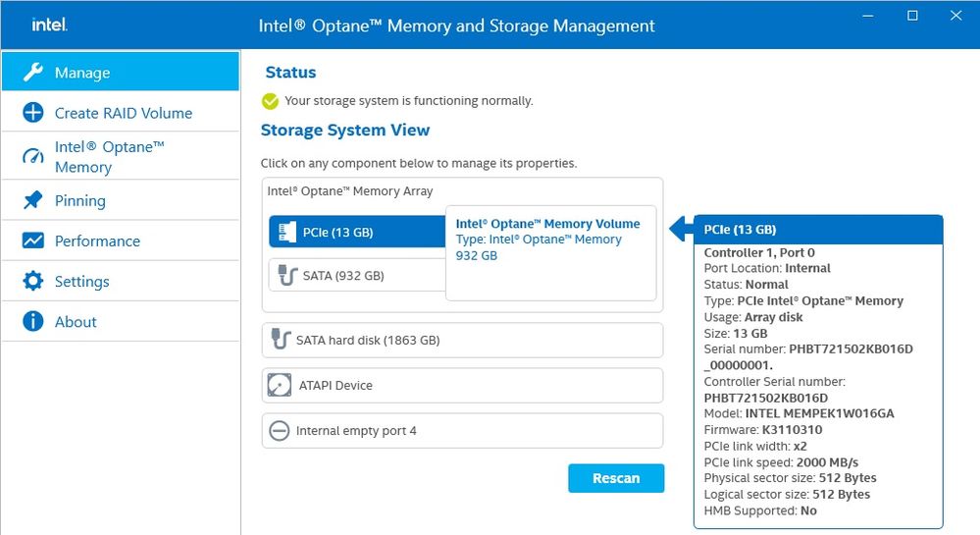Click the Intel Optane Memory Array label

pyautogui.click(x=350, y=191)
